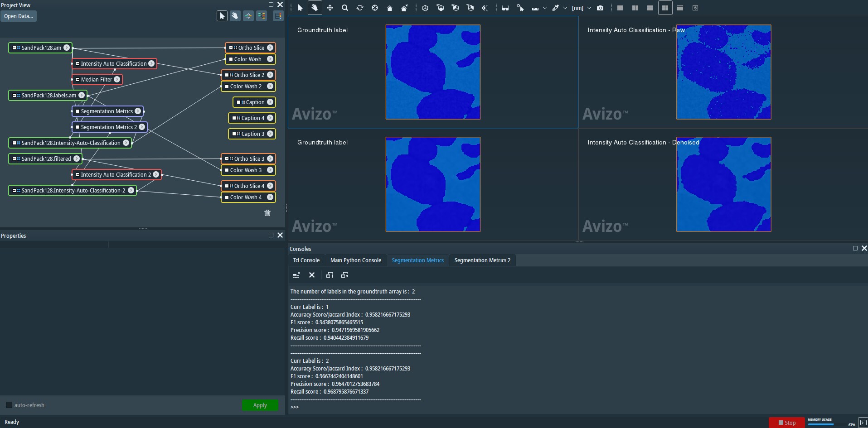
Task: Select the home view icon
Action: click(x=390, y=8)
